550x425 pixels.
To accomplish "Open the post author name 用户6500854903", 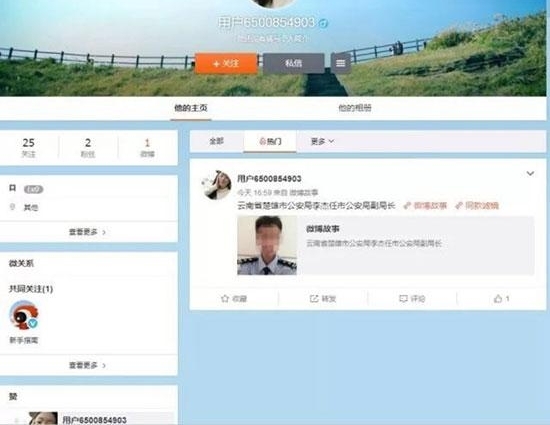I will tap(269, 178).
